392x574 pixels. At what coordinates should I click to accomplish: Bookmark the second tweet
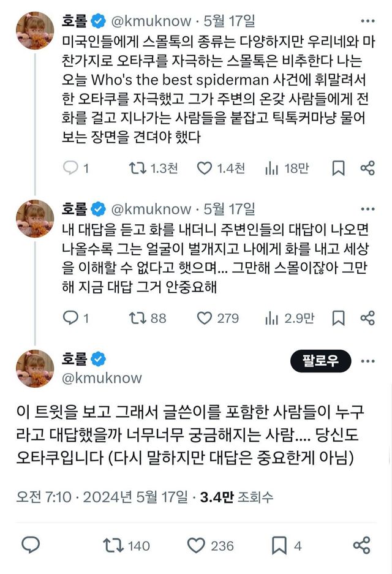tap(337, 318)
